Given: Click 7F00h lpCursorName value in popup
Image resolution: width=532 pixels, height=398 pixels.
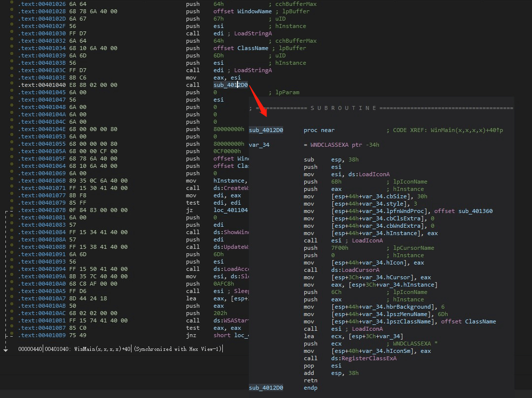Looking at the screenshot, I should click(340, 248).
